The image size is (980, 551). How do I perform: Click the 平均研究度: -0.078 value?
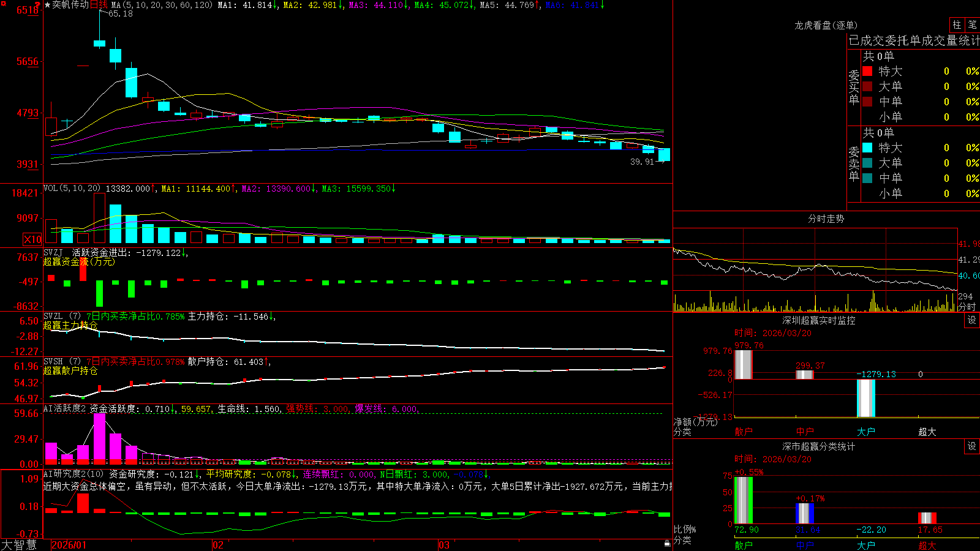pyautogui.click(x=251, y=474)
